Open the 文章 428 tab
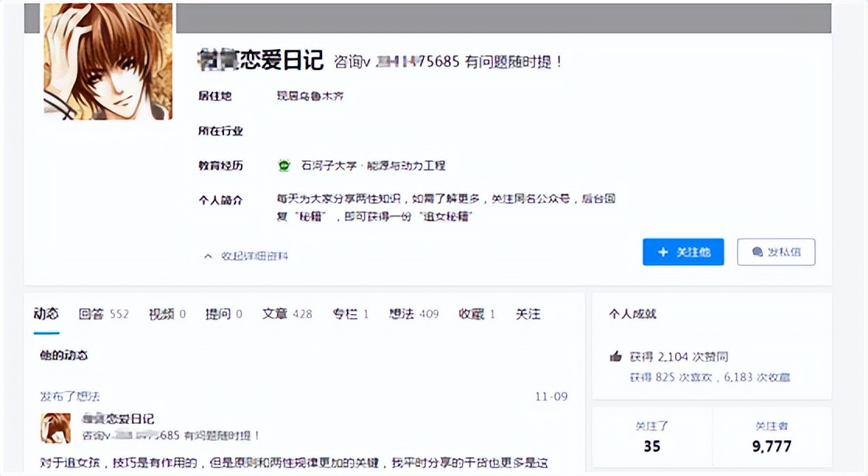 (x=286, y=313)
